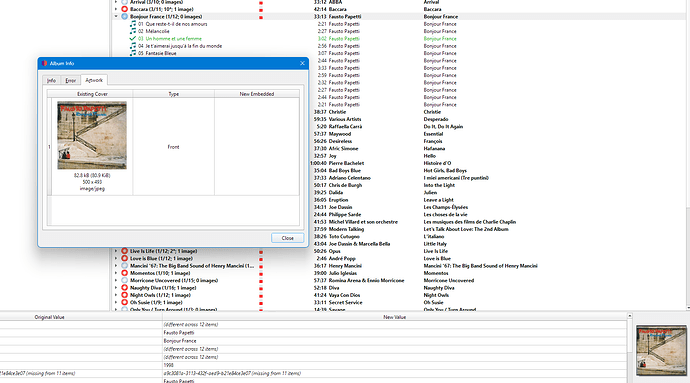Image resolution: width=690 pixels, height=383 pixels.
Task: Click the red album icon for Oh Susie
Action: 125,302
